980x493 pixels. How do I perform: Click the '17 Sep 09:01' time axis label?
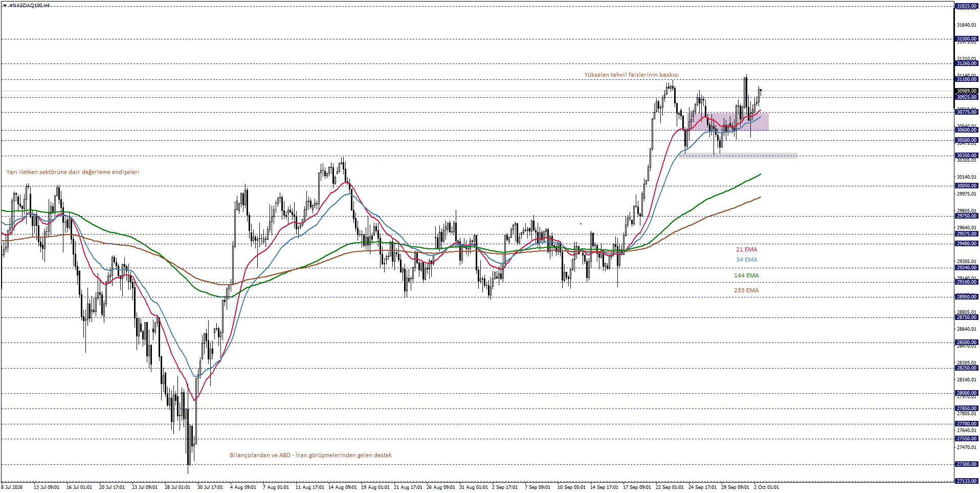click(637, 487)
